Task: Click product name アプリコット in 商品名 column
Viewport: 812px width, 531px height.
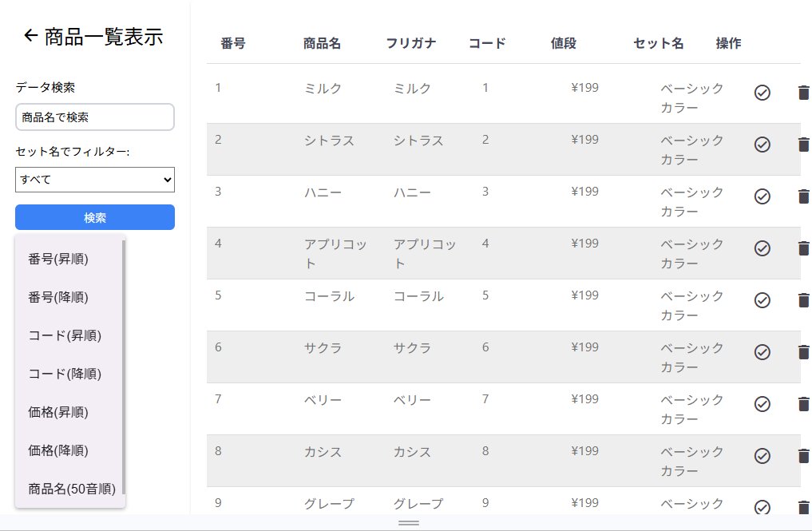Action: tap(335, 254)
